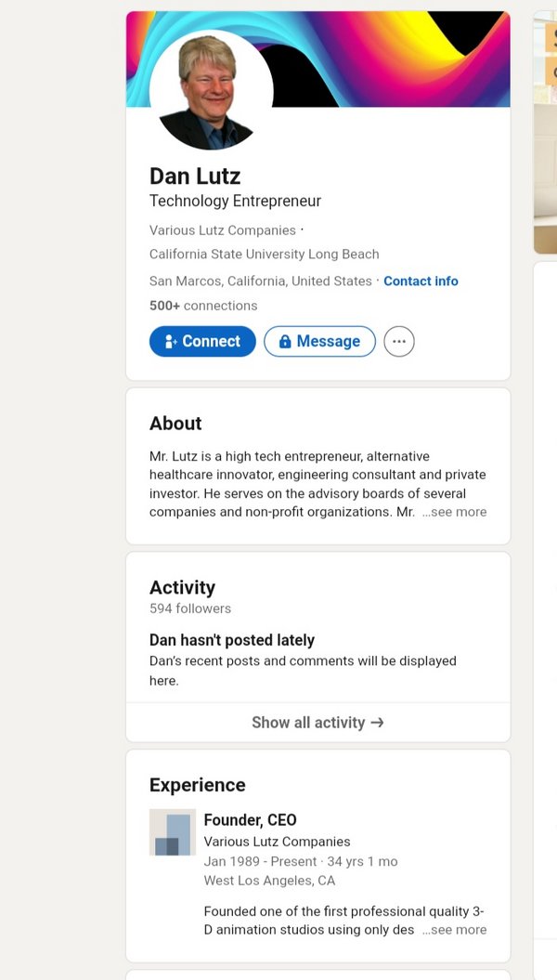Screen dimensions: 557x980
Task: Click the Message button
Action: [x=319, y=341]
